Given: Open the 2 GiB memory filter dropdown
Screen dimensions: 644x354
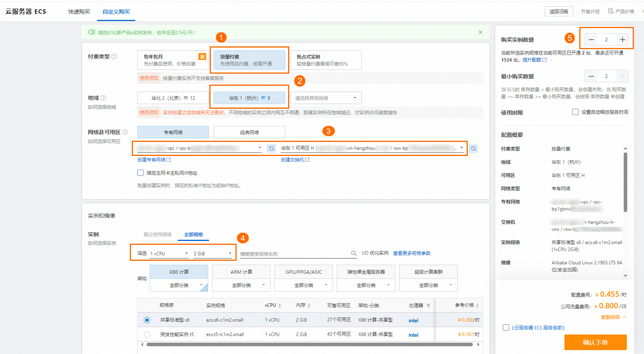Looking at the screenshot, I should coord(212,253).
